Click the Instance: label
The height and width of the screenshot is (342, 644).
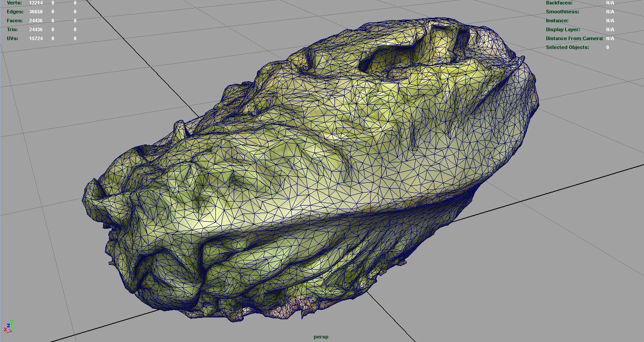[557, 21]
